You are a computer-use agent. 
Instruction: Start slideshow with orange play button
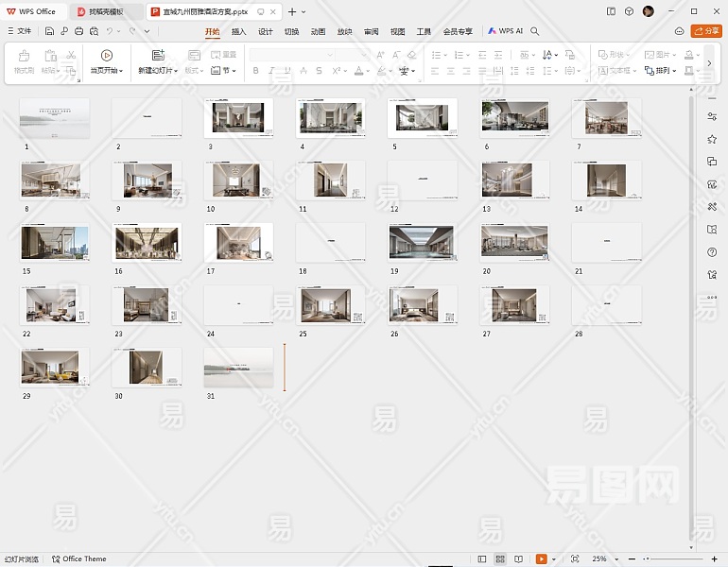coord(542,559)
